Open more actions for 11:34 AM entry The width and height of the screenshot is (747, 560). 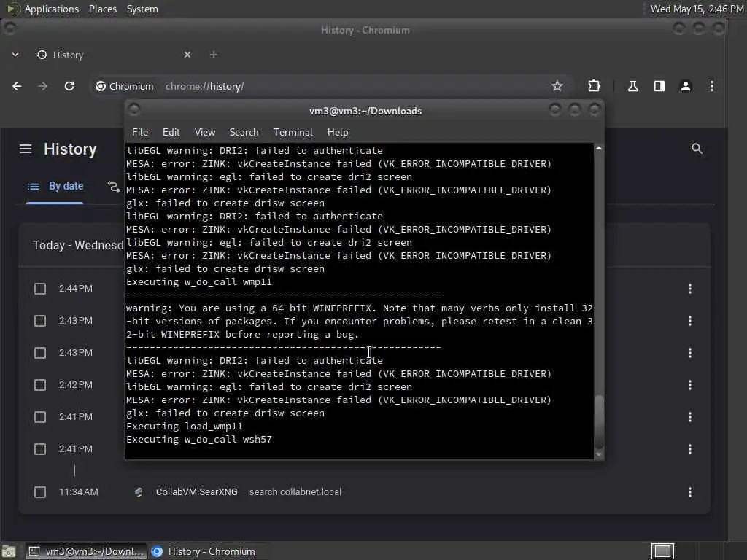pyautogui.click(x=690, y=492)
